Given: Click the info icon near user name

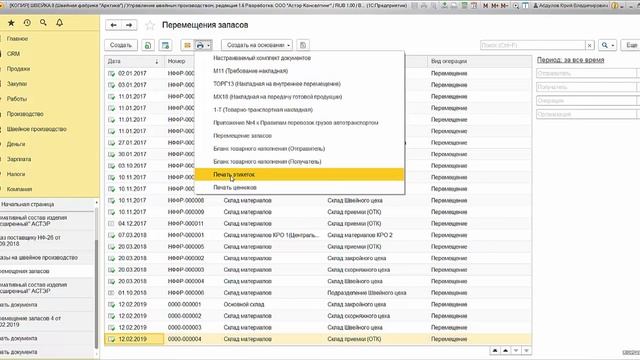Looking at the screenshot, I should coord(614,6).
